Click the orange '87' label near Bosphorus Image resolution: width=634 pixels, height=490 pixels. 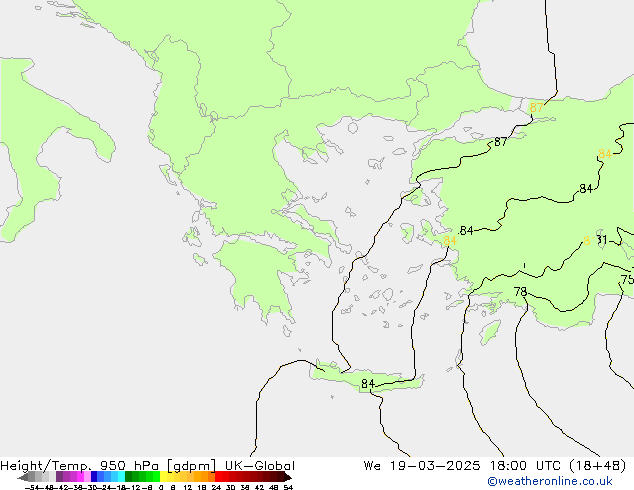coord(536,108)
